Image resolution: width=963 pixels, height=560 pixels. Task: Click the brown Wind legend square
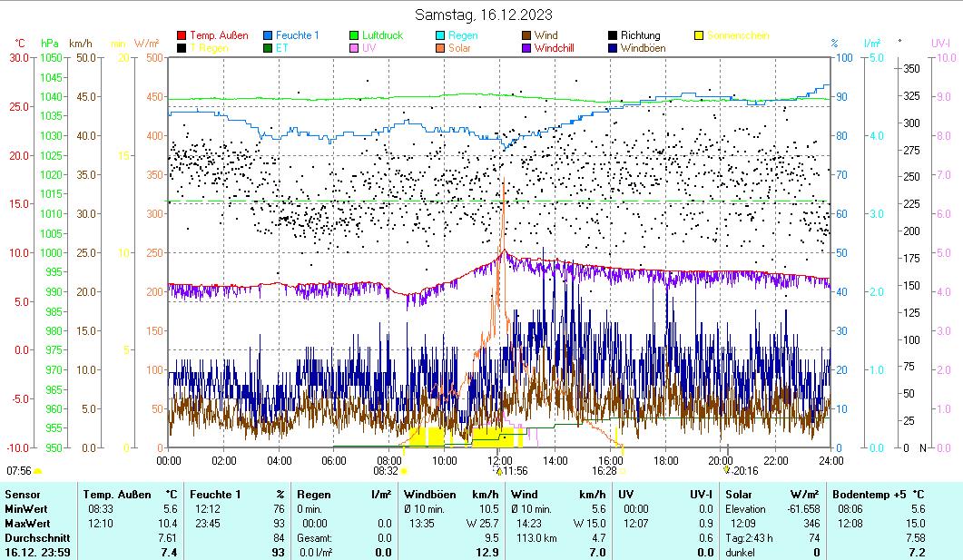(526, 35)
